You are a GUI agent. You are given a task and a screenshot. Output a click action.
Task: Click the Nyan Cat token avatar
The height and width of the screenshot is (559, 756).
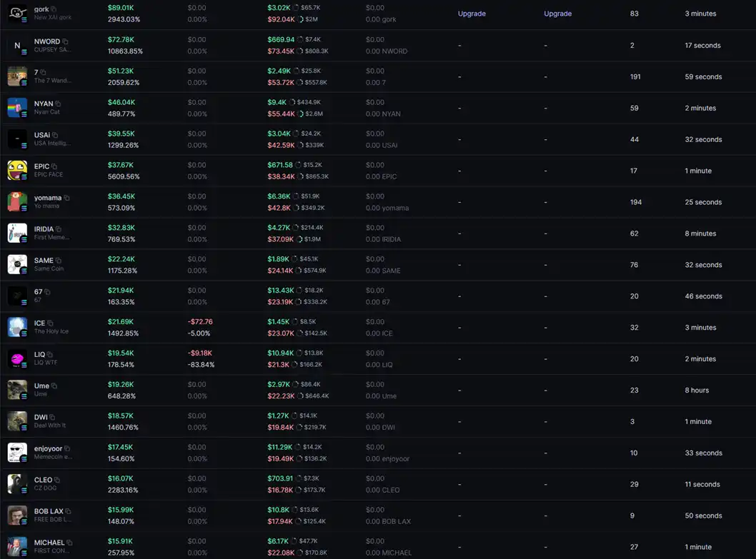click(x=17, y=108)
